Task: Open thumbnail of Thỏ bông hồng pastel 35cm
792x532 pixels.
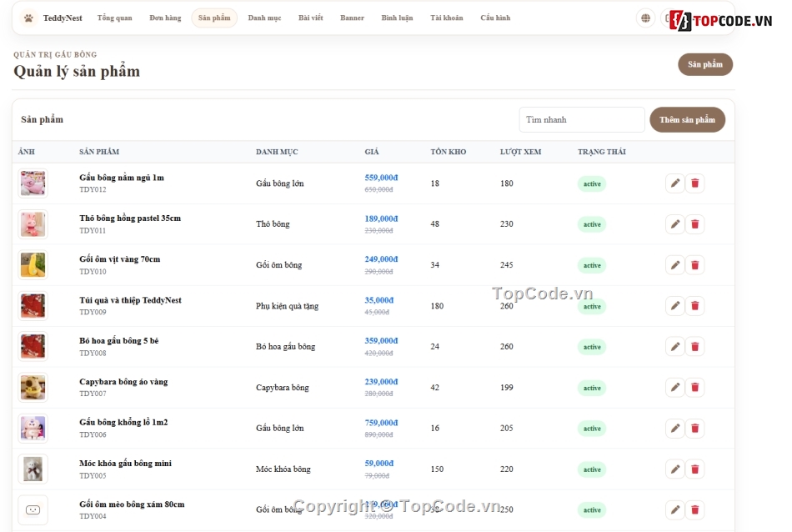Action: (x=33, y=224)
